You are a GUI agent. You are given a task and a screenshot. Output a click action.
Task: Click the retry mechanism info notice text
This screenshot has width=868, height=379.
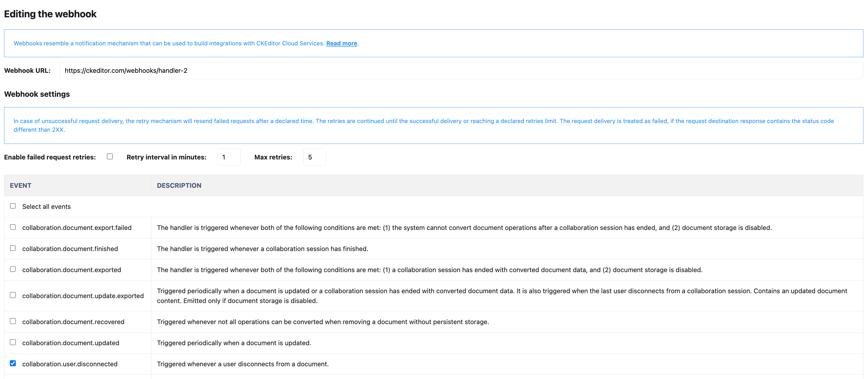pos(424,125)
